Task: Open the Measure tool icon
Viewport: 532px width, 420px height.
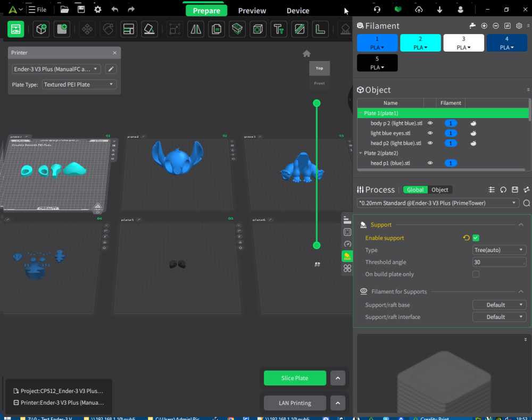Action: (x=320, y=29)
